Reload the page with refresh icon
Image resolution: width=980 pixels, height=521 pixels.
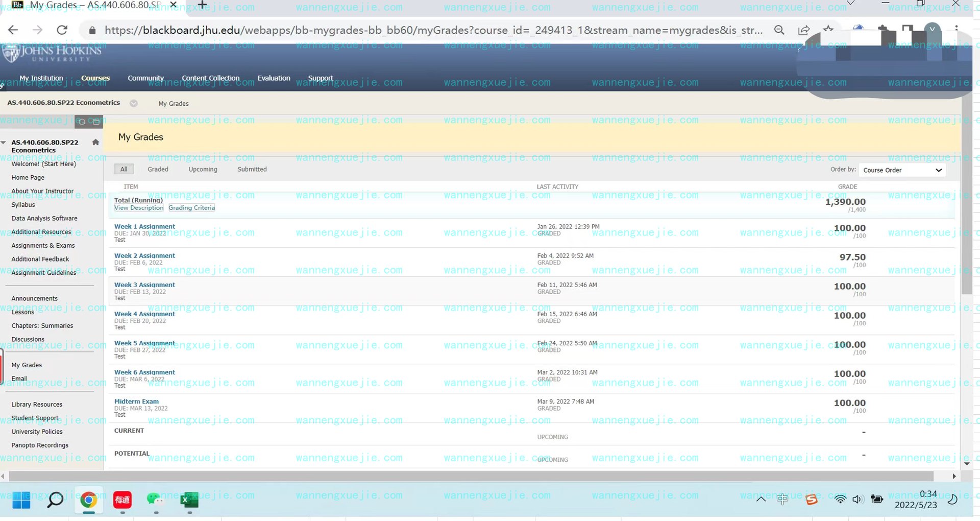pos(62,30)
